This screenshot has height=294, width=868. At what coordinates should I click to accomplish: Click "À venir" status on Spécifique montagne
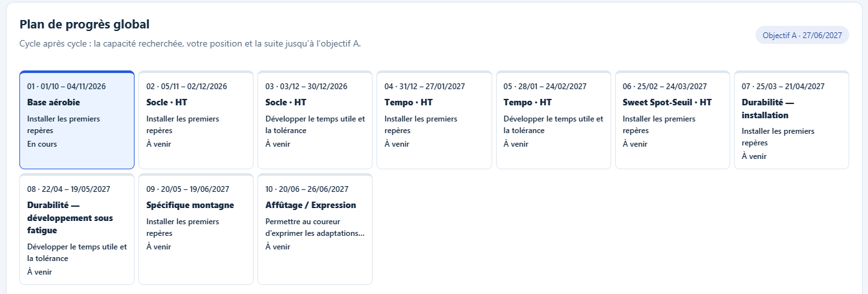click(158, 247)
